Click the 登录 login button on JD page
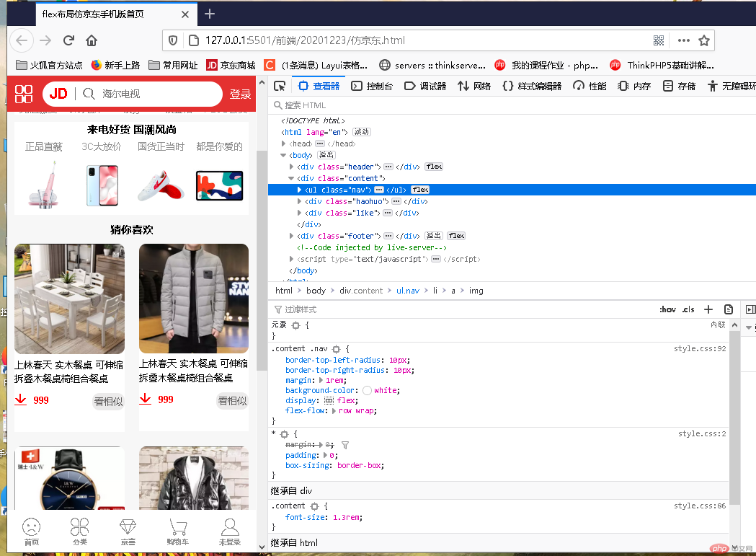 (239, 94)
